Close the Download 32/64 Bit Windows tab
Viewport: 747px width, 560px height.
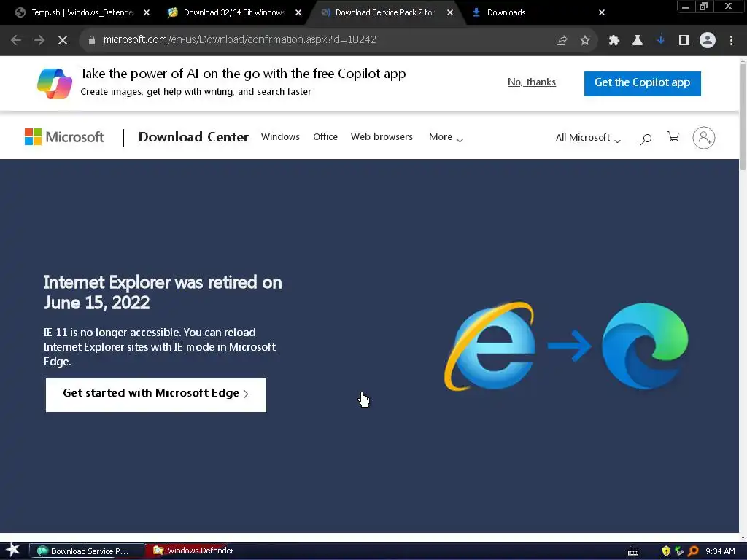pos(298,13)
